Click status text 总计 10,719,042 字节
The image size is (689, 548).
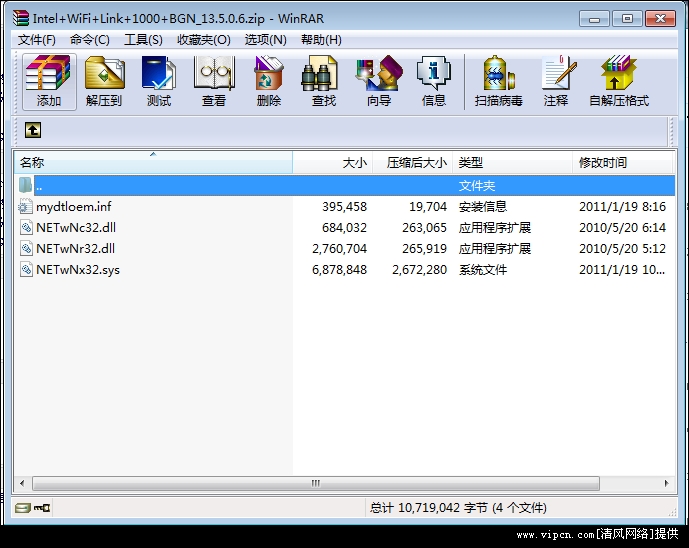428,508
